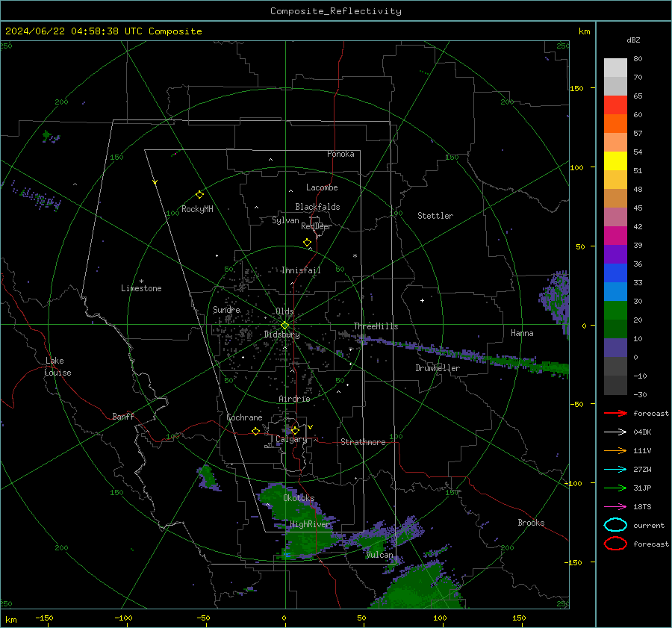This screenshot has width=672, height=628.
Task: Click the red forecast ellipse icon
Action: (615, 544)
